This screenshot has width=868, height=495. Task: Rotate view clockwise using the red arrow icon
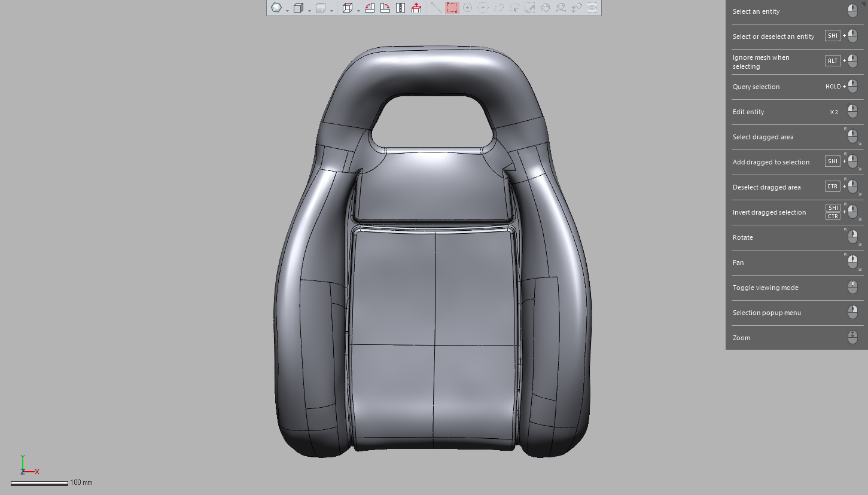point(385,8)
